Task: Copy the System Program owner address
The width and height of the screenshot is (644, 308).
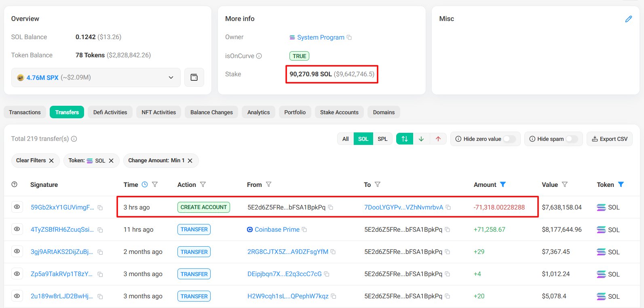Action: coord(349,38)
